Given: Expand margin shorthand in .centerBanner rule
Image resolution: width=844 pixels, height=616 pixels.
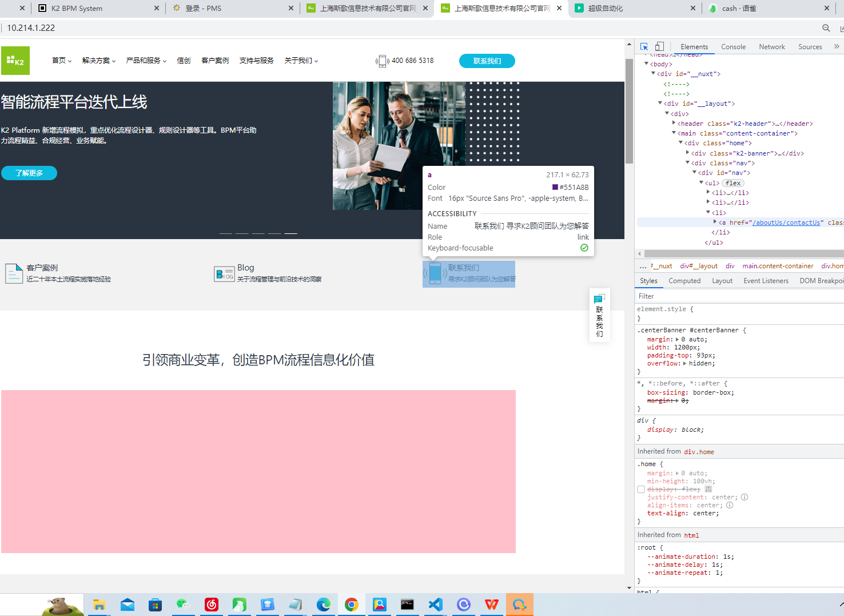Looking at the screenshot, I should [x=678, y=339].
